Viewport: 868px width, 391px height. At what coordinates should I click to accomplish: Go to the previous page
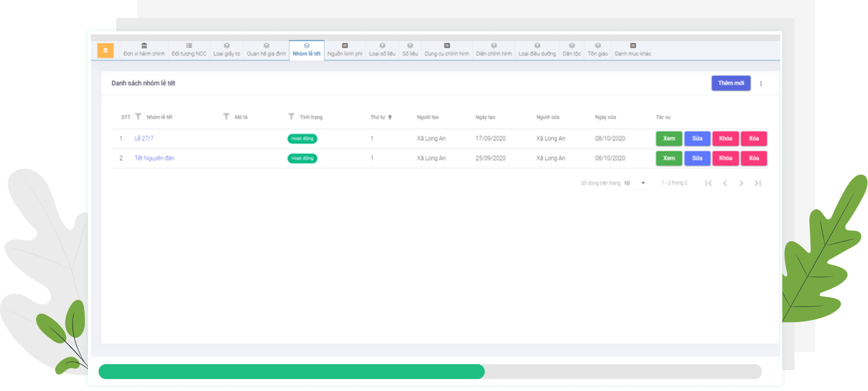tap(725, 183)
